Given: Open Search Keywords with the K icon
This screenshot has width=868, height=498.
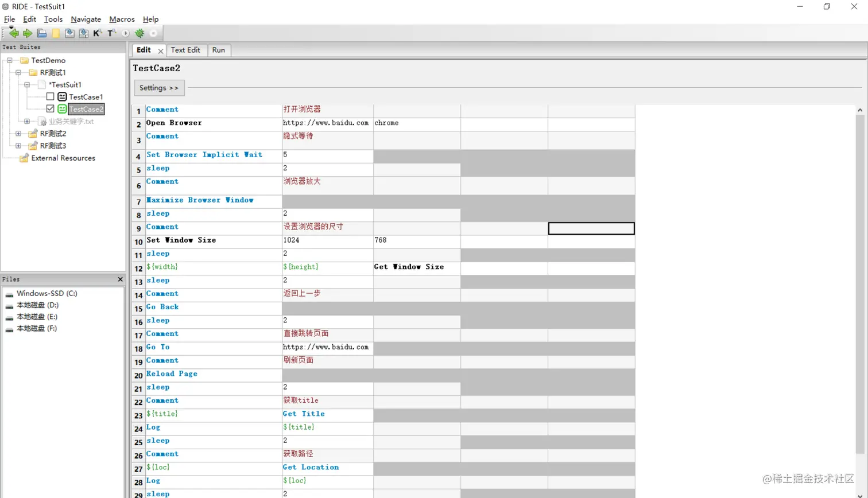Looking at the screenshot, I should pyautogui.click(x=98, y=33).
